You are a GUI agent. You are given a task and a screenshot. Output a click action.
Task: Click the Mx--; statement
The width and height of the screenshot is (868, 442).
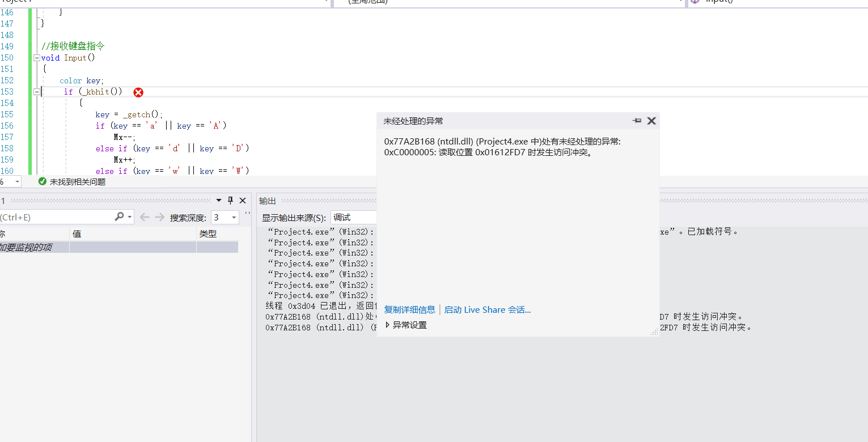click(x=125, y=137)
